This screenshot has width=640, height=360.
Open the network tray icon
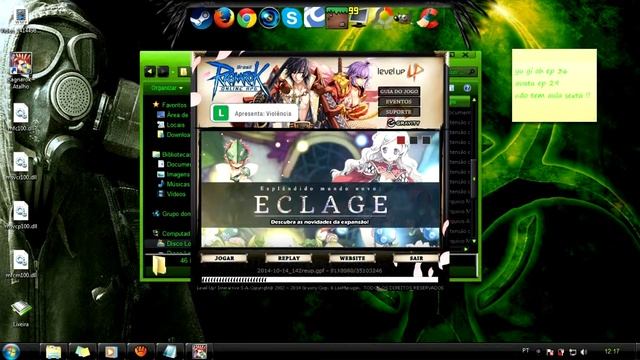click(573, 352)
